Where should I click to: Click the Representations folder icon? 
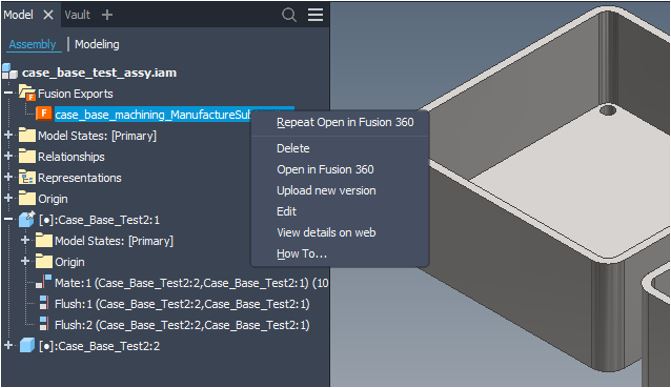(x=27, y=178)
